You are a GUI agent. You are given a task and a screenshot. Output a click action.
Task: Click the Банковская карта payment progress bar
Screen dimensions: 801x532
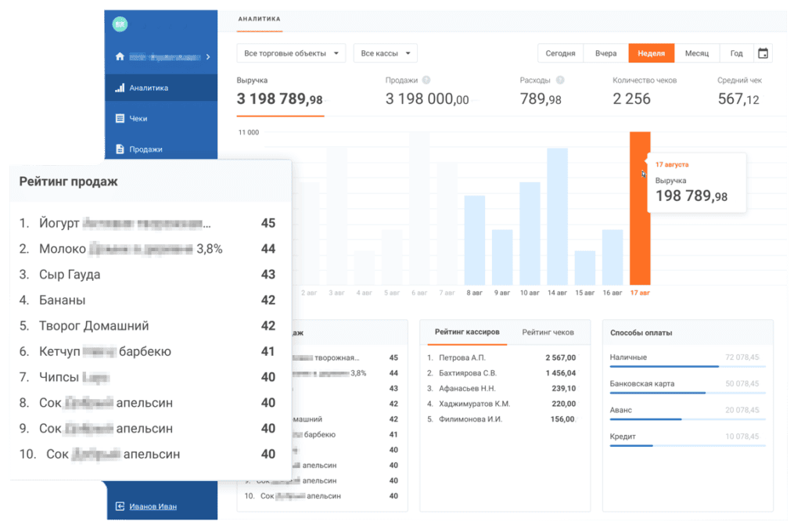(x=688, y=393)
